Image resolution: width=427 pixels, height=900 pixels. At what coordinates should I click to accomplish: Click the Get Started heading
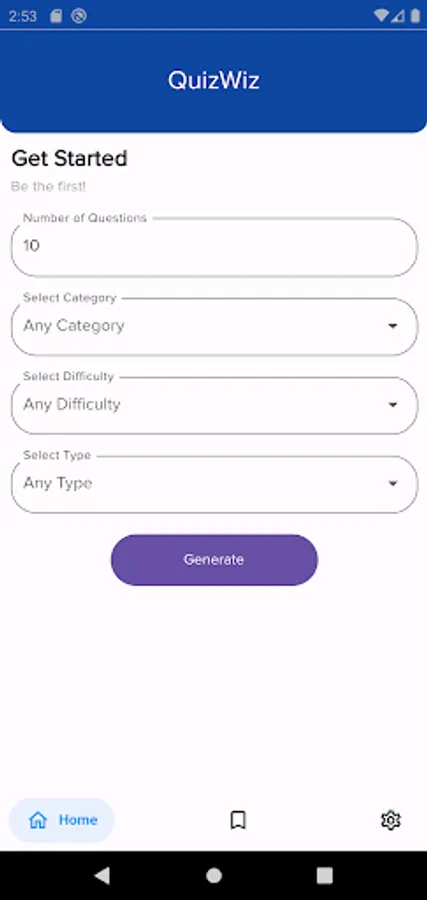[x=69, y=158]
